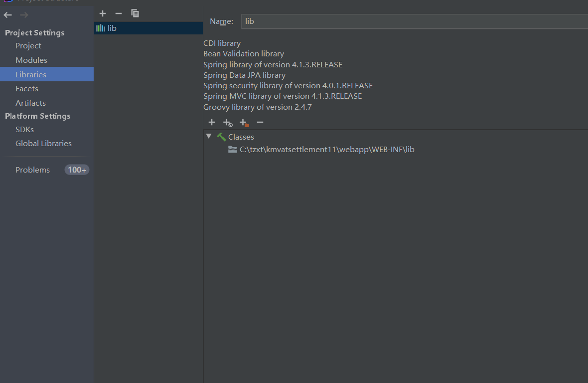Click the CDI library text
This screenshot has height=383, width=588.
[222, 43]
